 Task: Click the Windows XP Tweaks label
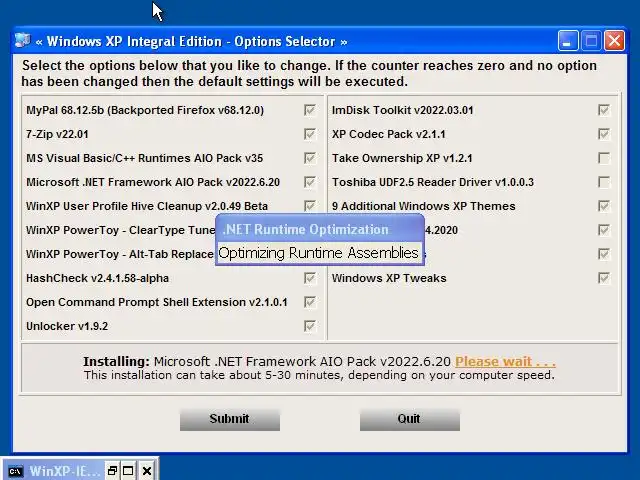tap(389, 278)
